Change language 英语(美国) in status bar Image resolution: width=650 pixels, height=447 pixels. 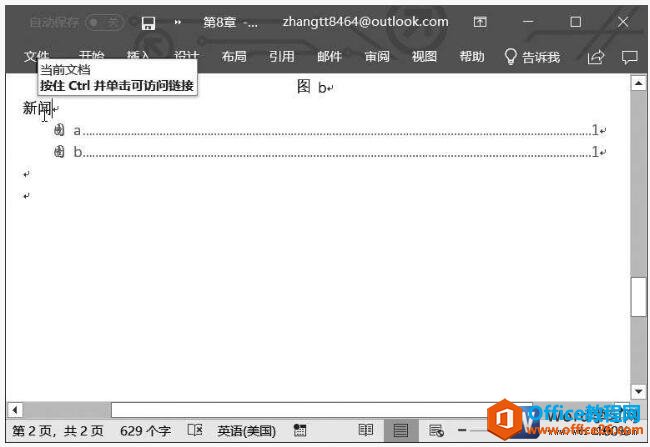point(247,431)
